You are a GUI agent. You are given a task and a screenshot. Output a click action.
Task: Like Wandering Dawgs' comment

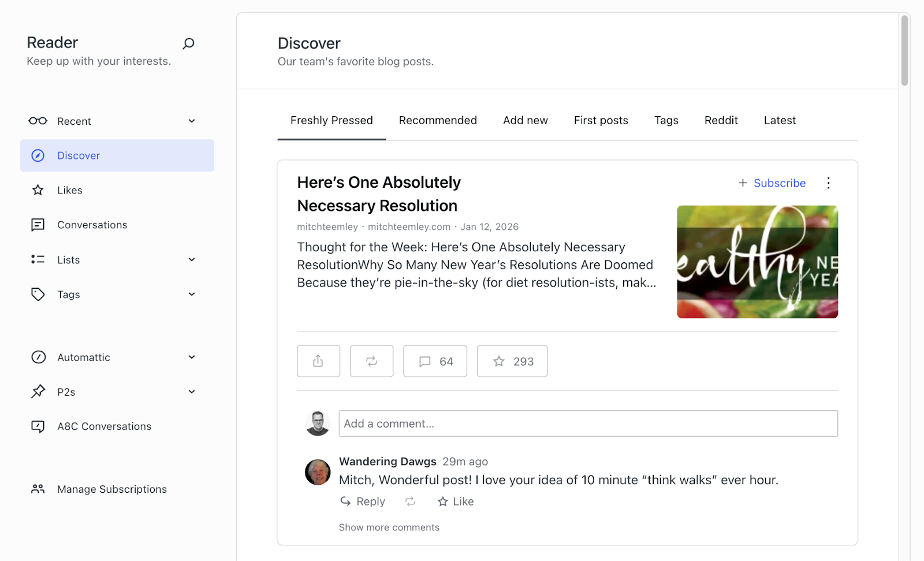(x=455, y=501)
